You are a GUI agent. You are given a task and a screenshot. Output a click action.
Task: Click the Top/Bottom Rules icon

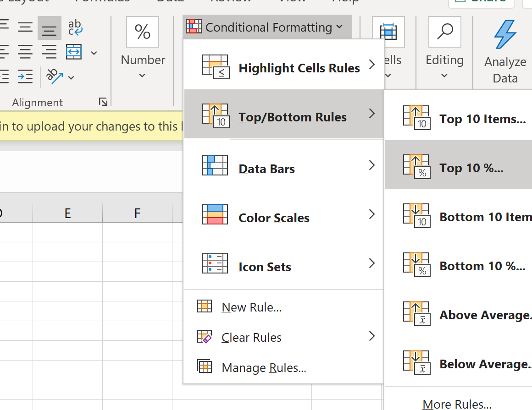[x=216, y=115]
